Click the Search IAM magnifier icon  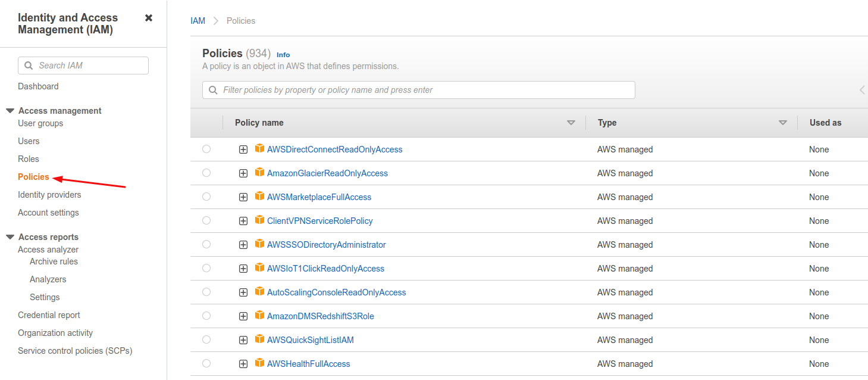[x=29, y=66]
